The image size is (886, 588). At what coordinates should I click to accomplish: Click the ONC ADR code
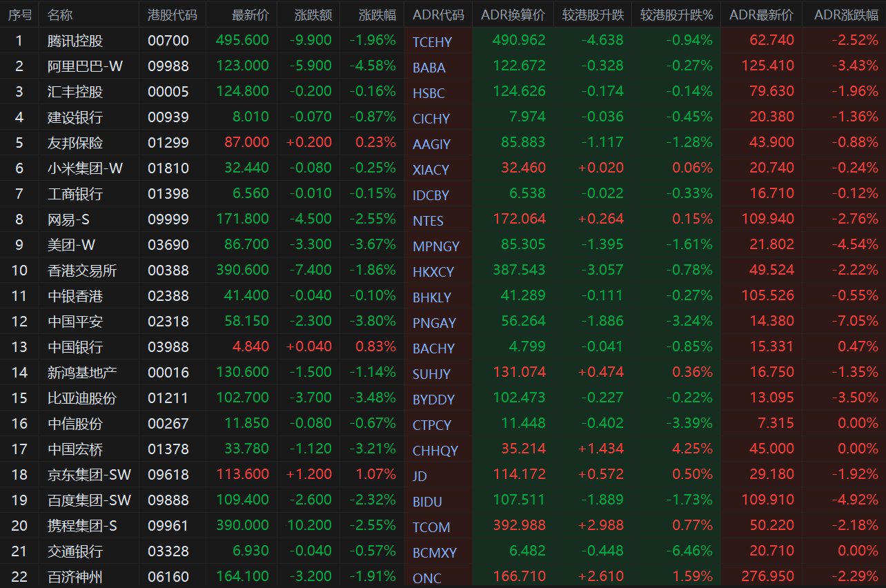point(426,578)
